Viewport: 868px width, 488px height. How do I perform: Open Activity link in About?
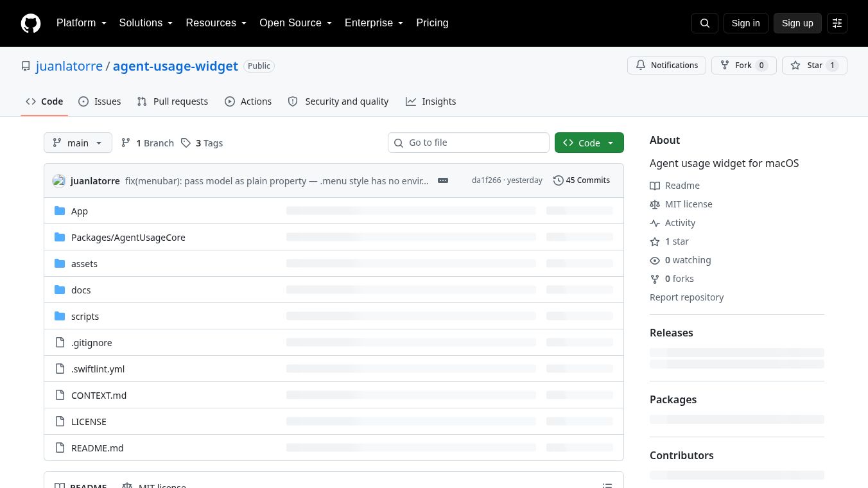(x=673, y=223)
